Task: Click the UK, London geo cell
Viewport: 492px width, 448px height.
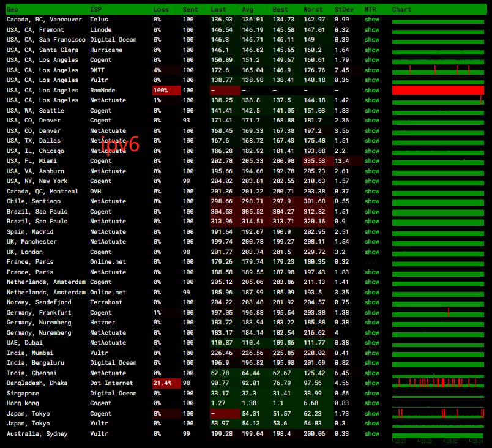Action: (x=24, y=252)
